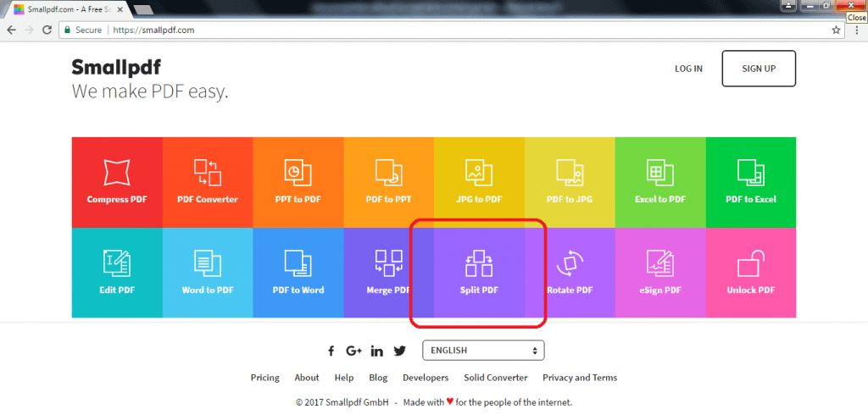Choose the JPG to PDF tool

pos(479,182)
